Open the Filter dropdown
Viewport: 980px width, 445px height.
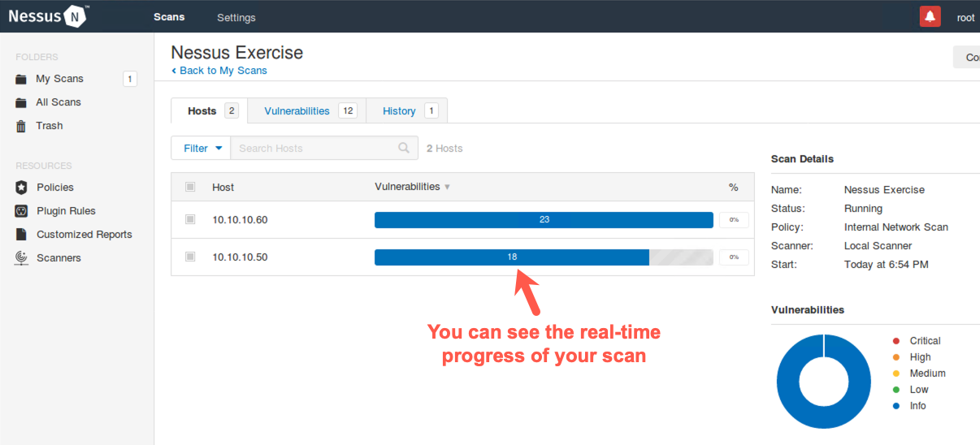(x=201, y=148)
